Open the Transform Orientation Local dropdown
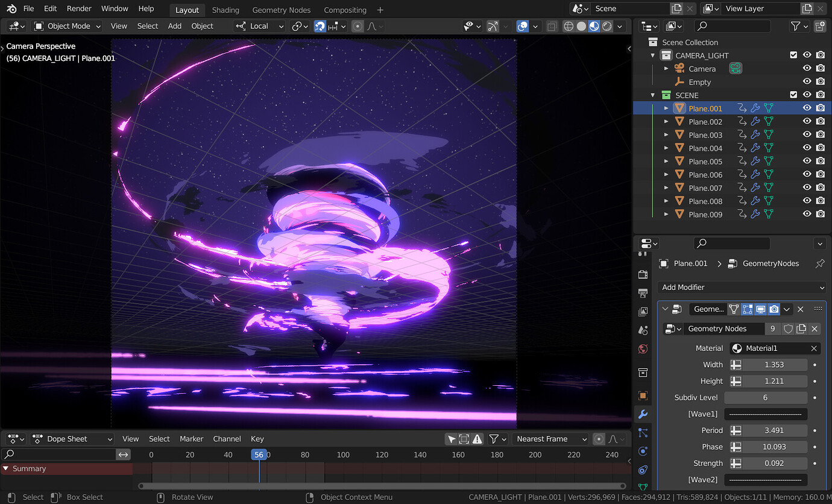Image resolution: width=832 pixels, height=504 pixels. click(x=259, y=26)
